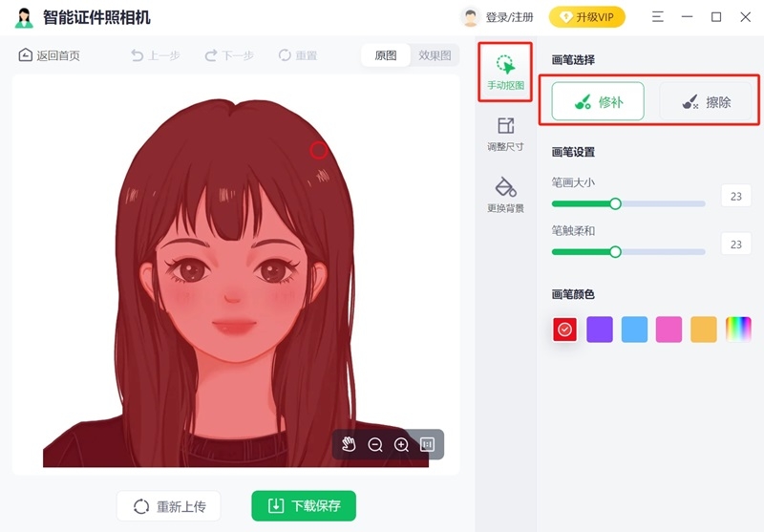The width and height of the screenshot is (764, 532).
Task: Click the 笔触柔和 value field showing 23
Action: (x=735, y=245)
